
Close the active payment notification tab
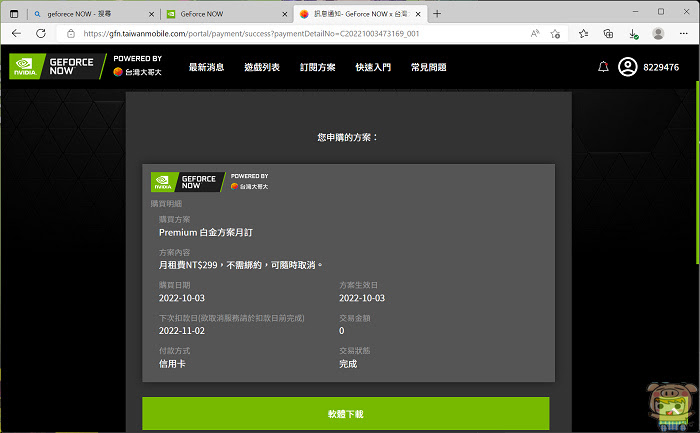click(x=418, y=14)
